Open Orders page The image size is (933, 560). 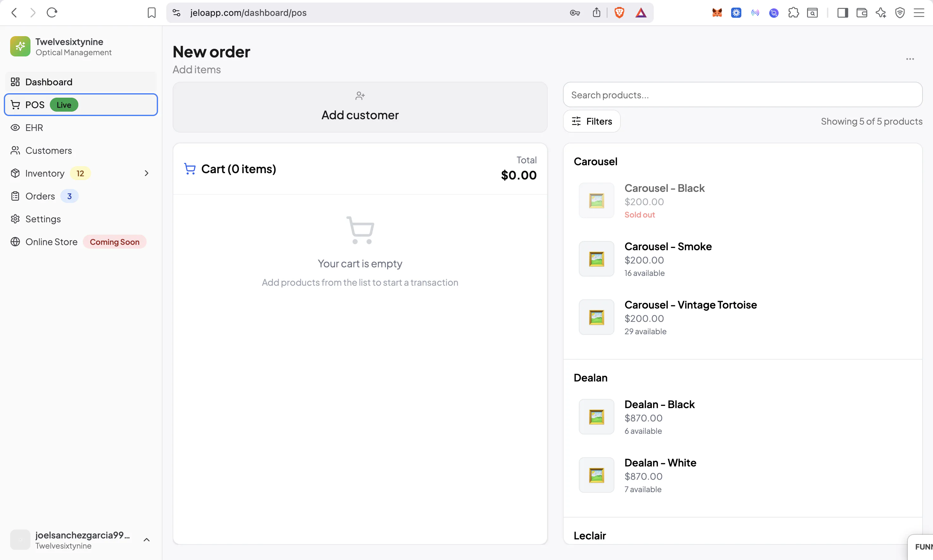pos(81,196)
